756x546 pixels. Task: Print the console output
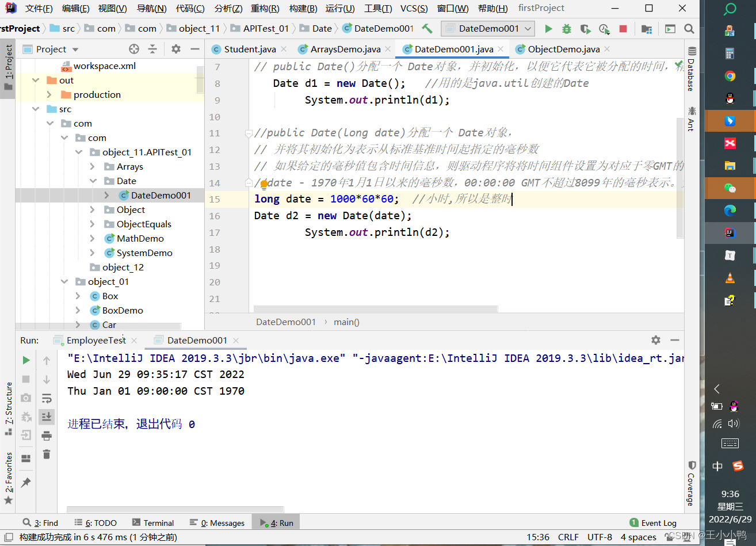pyautogui.click(x=47, y=436)
